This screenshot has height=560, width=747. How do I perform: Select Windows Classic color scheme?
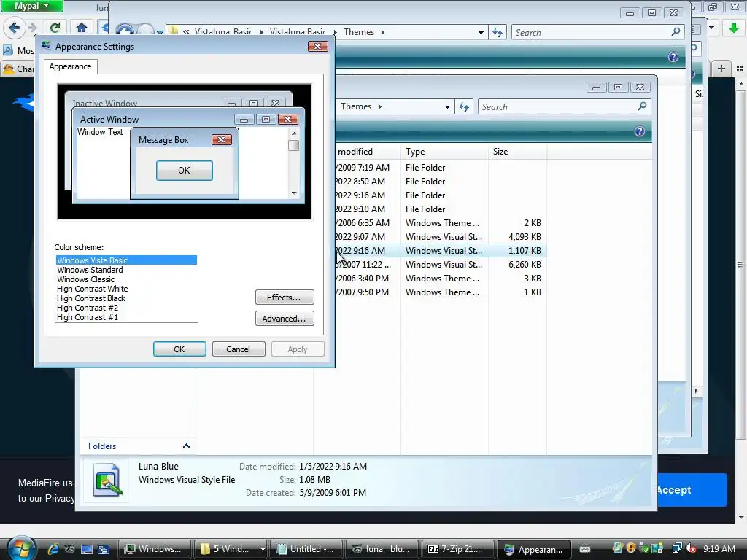(x=126, y=279)
